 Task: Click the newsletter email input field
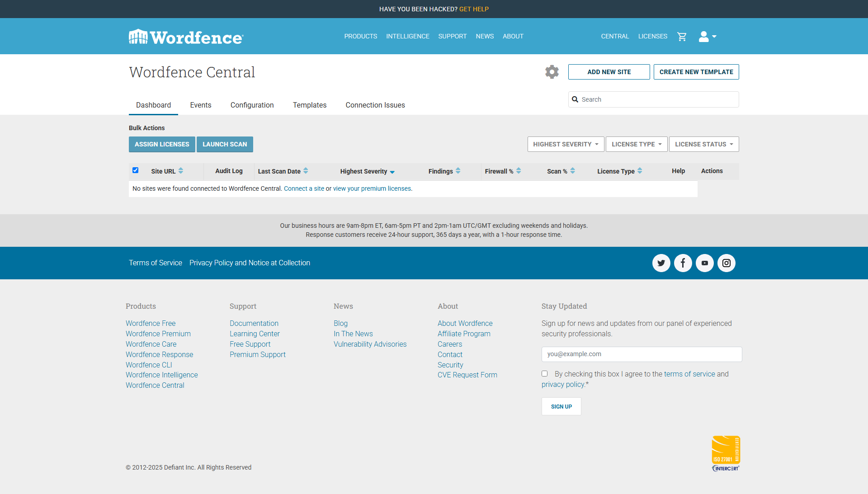click(641, 354)
